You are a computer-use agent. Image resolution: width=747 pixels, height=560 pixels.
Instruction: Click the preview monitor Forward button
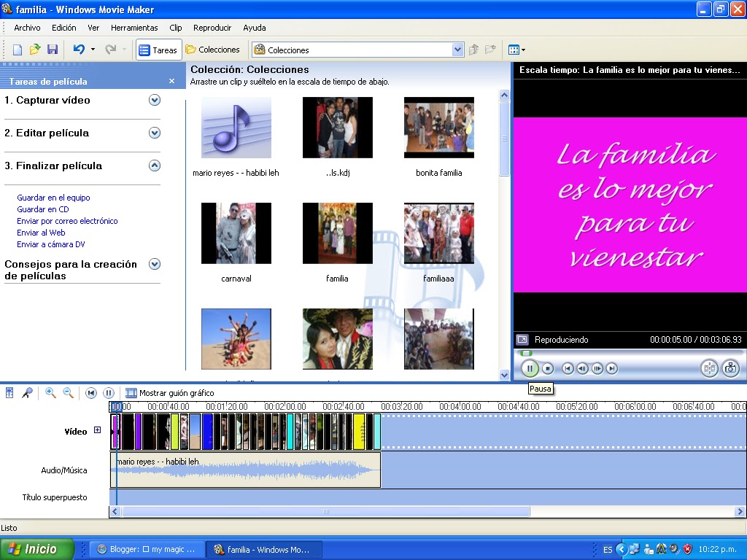612,368
